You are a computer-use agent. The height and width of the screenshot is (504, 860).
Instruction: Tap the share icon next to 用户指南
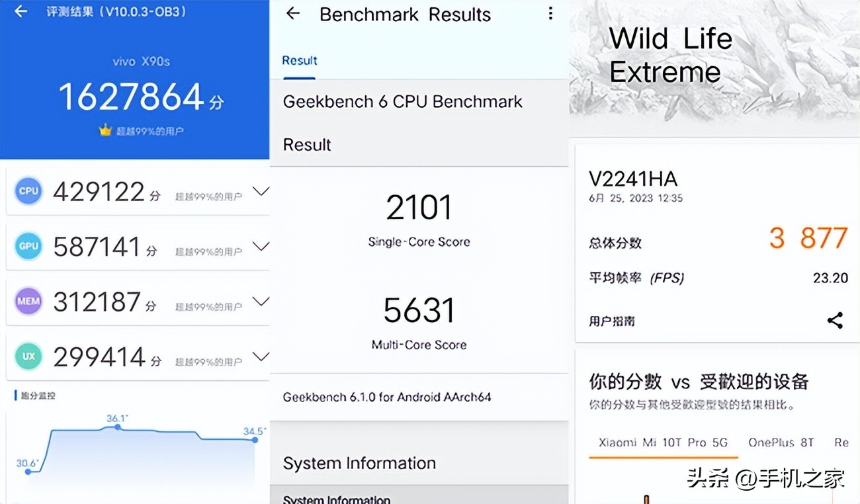[x=835, y=319]
